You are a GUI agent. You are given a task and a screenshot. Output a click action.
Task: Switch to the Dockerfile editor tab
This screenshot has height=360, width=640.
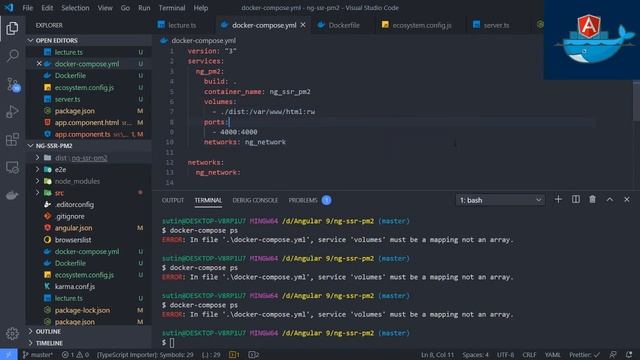pyautogui.click(x=344, y=25)
